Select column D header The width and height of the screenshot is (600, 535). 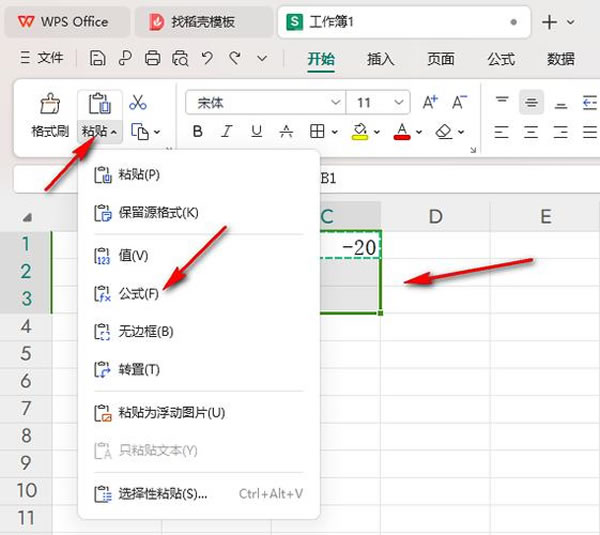pos(435,217)
